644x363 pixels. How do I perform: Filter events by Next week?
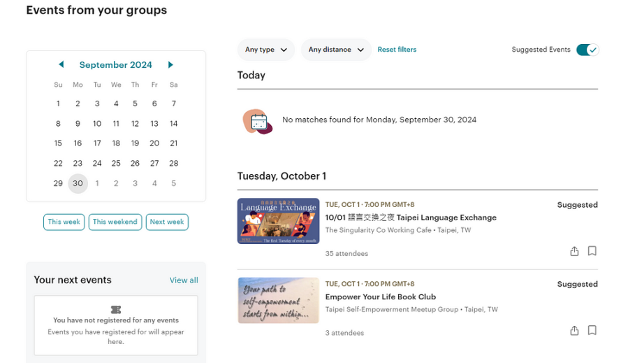167,222
